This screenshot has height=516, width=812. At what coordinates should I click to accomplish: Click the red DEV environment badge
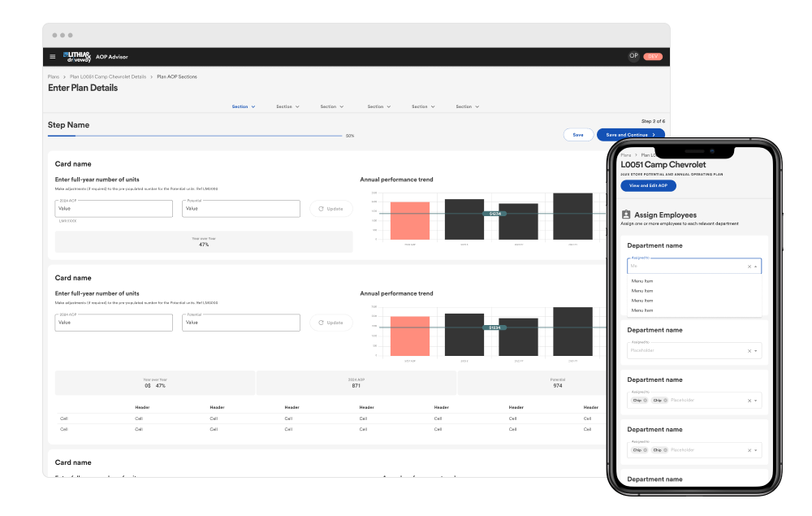click(653, 57)
